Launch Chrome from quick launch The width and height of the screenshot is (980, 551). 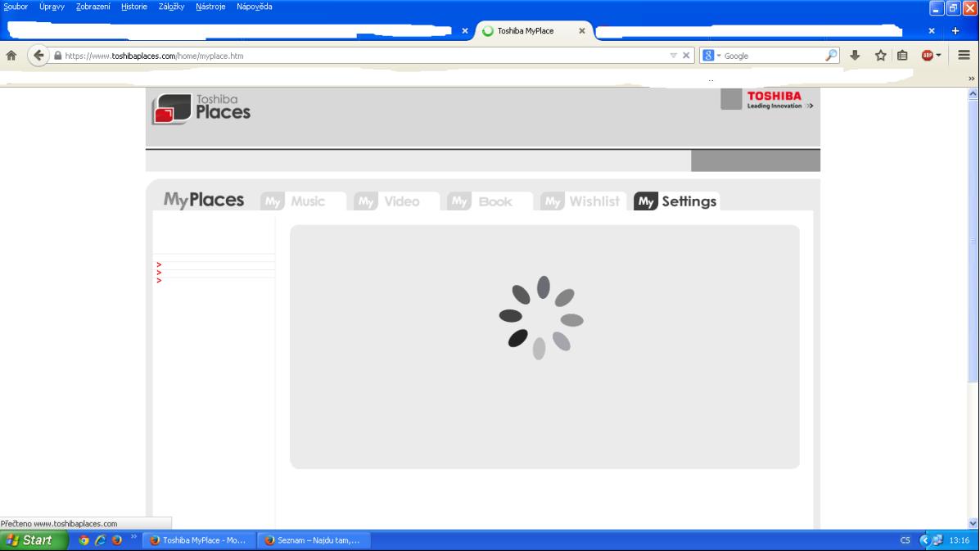point(84,540)
